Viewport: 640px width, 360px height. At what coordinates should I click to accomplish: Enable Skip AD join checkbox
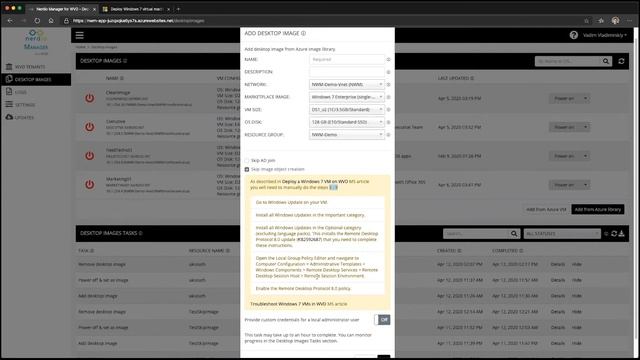tap(247, 160)
